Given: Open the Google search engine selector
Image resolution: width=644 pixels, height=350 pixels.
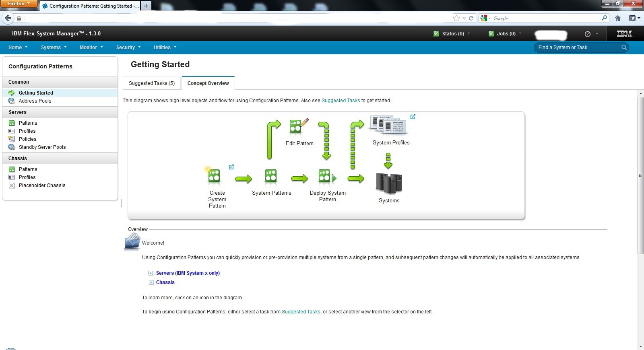Looking at the screenshot, I should pyautogui.click(x=485, y=18).
